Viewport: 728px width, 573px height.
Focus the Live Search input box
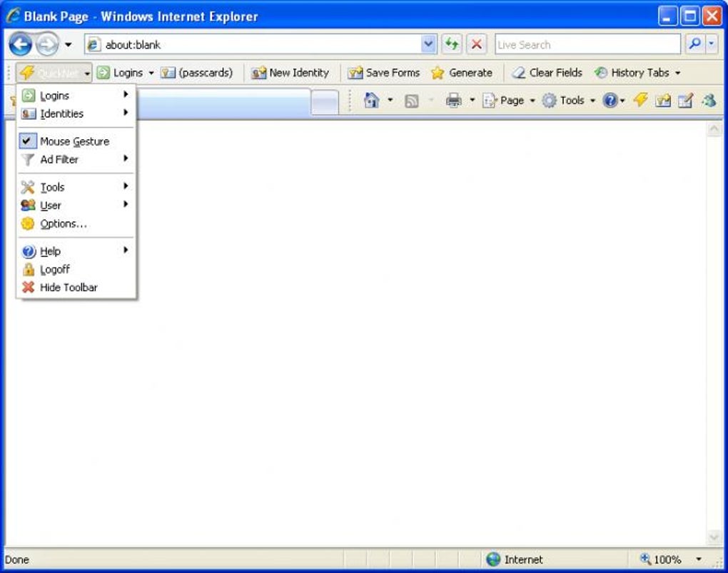tap(587, 44)
